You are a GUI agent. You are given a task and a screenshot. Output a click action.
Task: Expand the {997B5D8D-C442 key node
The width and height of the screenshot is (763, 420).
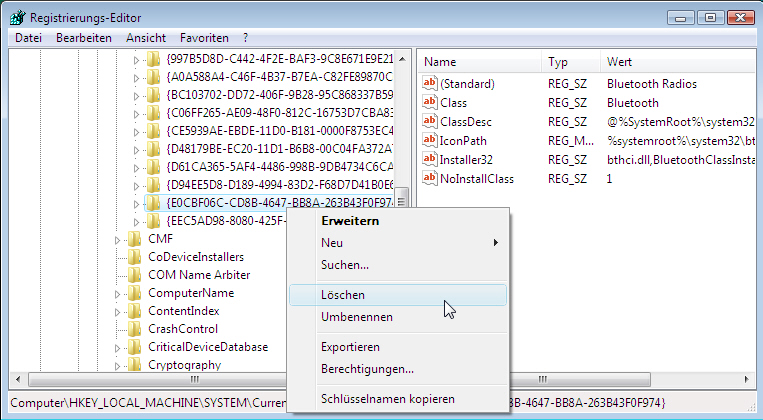[x=137, y=60]
